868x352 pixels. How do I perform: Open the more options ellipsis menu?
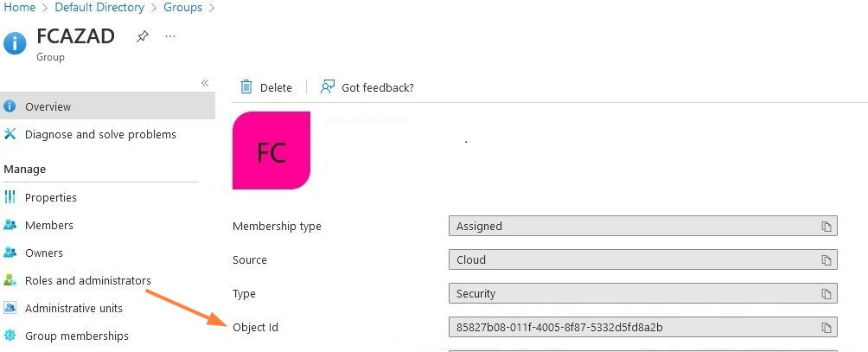169,37
